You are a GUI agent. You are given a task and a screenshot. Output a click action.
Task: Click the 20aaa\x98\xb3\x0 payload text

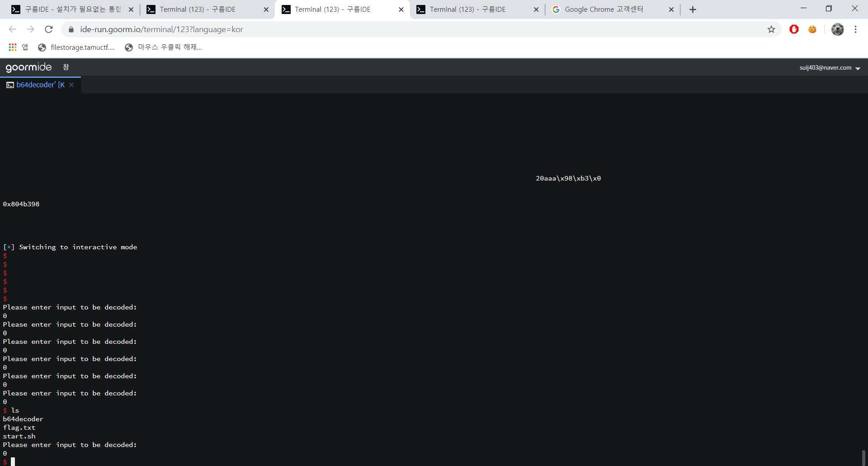pos(568,178)
